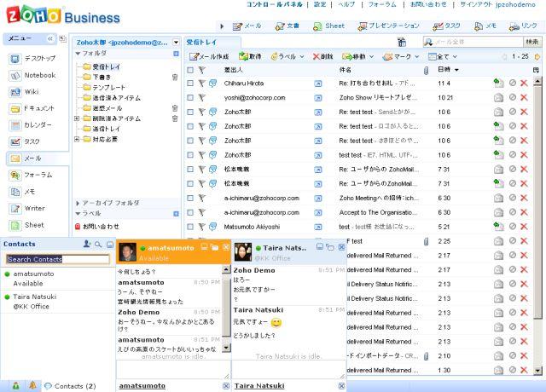Minimize the Contacts panel

[x=110, y=245]
